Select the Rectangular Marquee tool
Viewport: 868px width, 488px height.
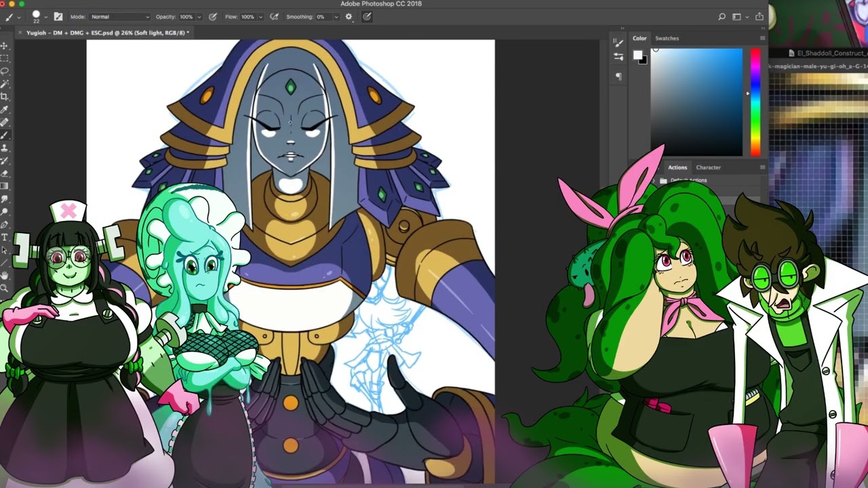point(4,58)
